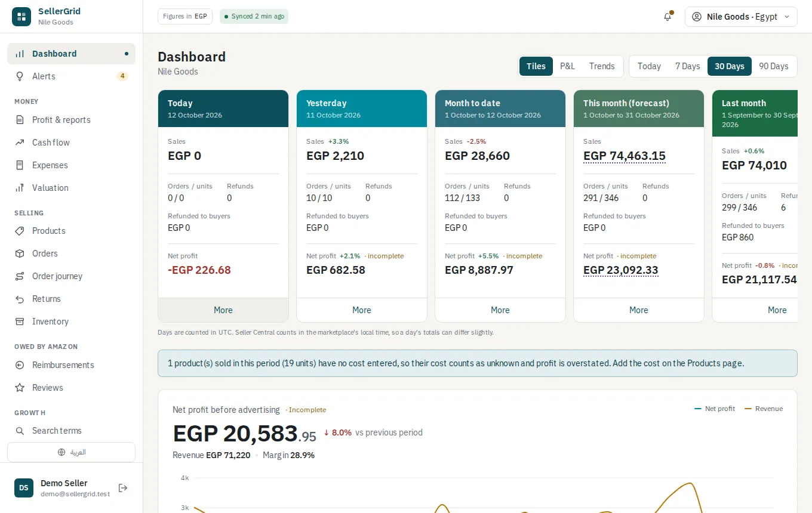Click the sign out icon beside Demo Seller
This screenshot has width=812, height=513.
pos(123,488)
